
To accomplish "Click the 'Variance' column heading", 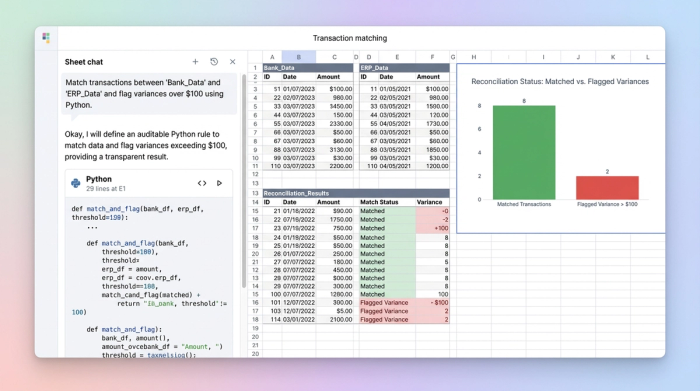I will pyautogui.click(x=429, y=202).
